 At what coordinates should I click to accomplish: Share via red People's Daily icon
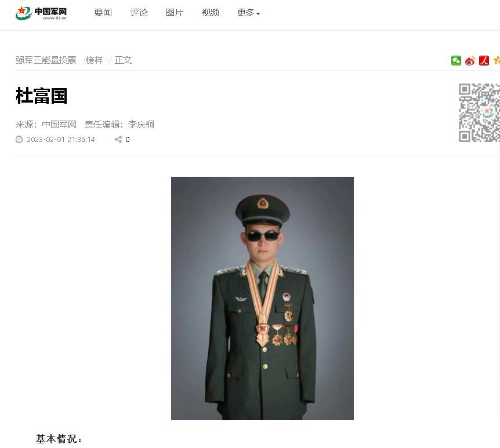tap(484, 60)
